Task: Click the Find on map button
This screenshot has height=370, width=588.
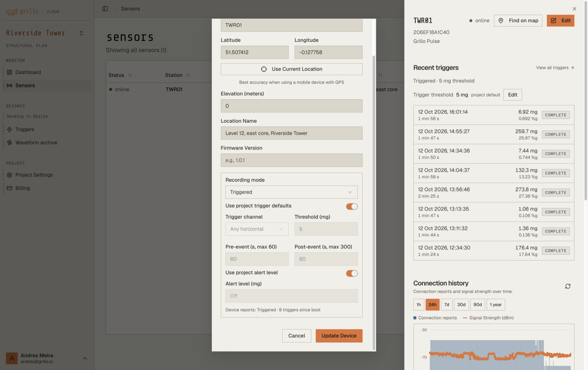Action: 518,21
